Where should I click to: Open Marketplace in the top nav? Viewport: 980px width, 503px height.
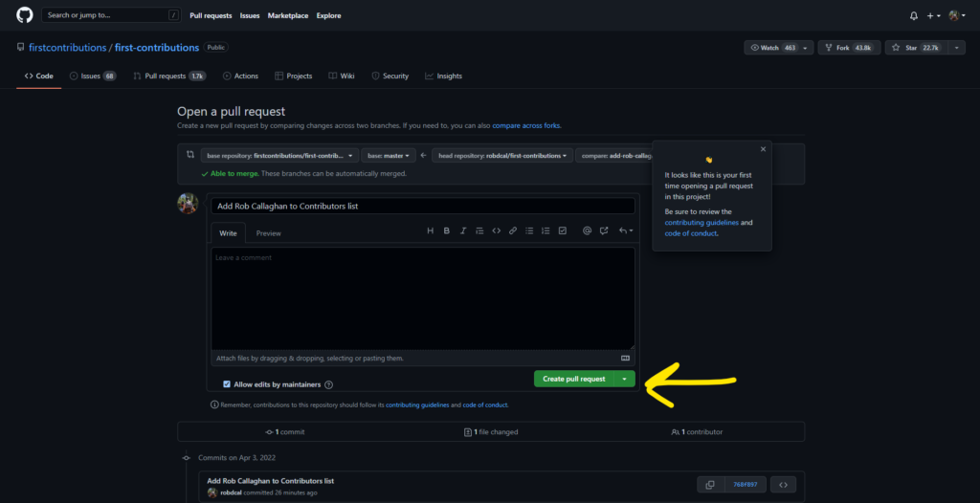[288, 15]
